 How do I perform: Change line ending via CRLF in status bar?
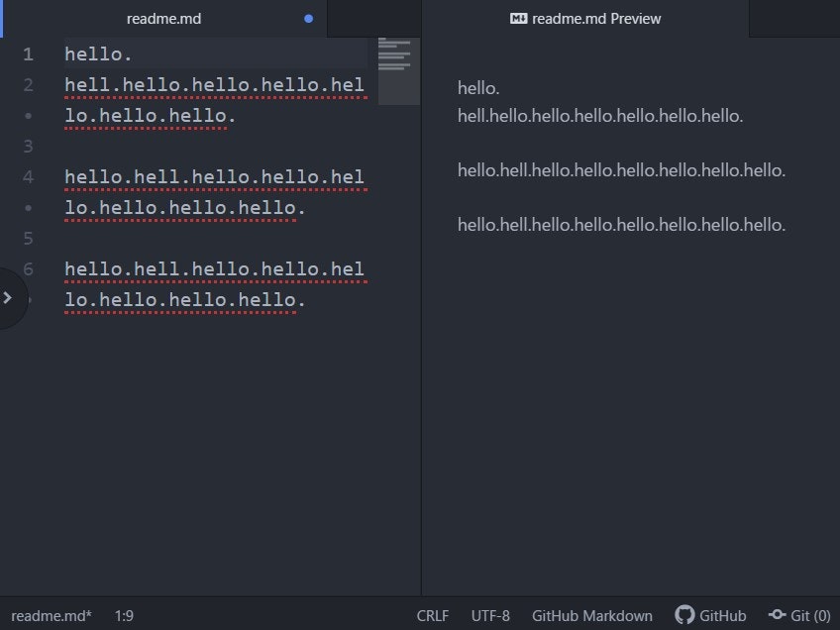coord(433,616)
